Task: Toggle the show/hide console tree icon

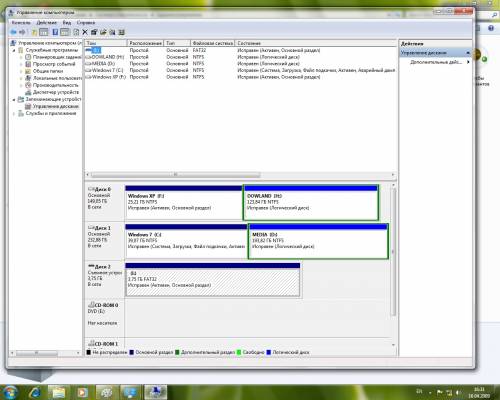Action: 44,32
